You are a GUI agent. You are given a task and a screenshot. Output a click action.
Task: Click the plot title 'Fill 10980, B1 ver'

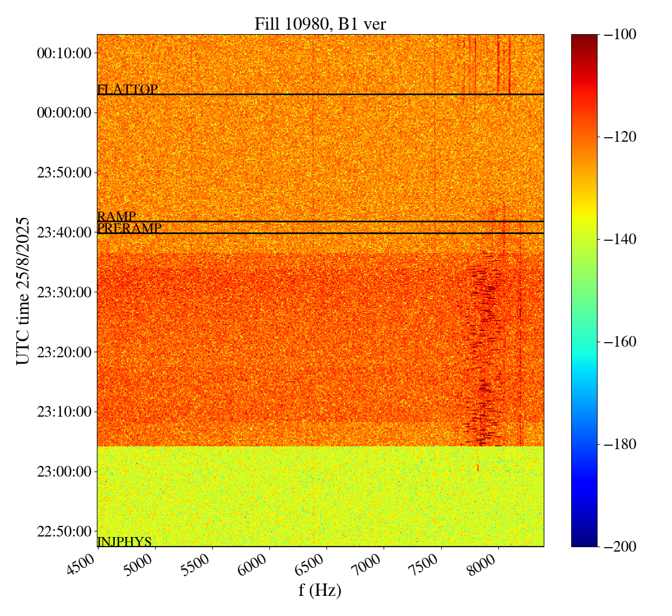320,24
